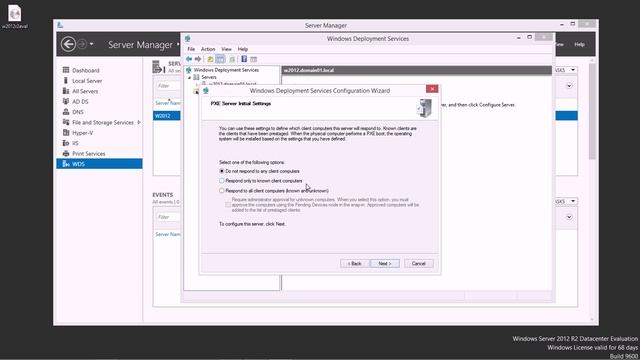Screen dimensions: 640x360
Task: Click the Server Manager vertical scrollbar
Action: click(592, 110)
